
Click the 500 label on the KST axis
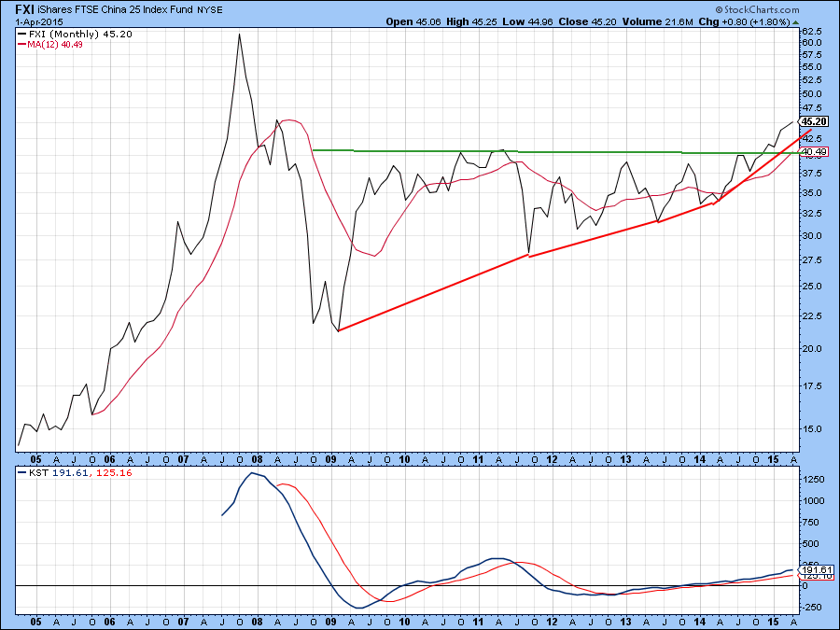pyautogui.click(x=812, y=544)
